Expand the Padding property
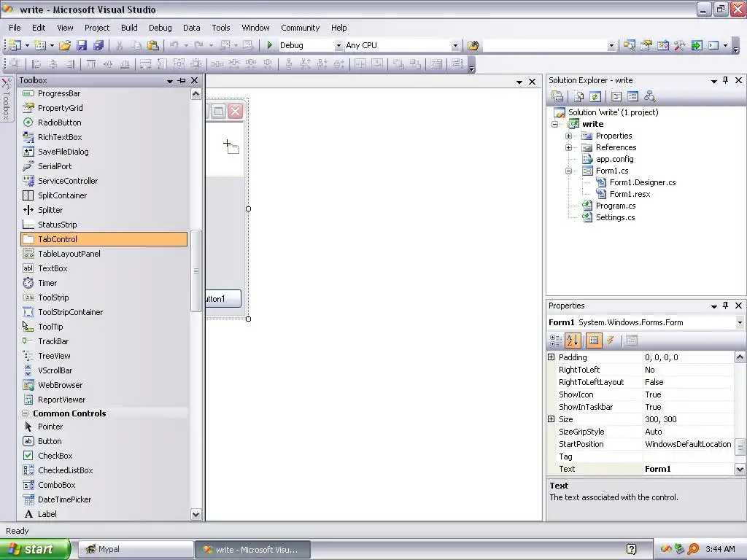The height and width of the screenshot is (560, 747). point(551,357)
